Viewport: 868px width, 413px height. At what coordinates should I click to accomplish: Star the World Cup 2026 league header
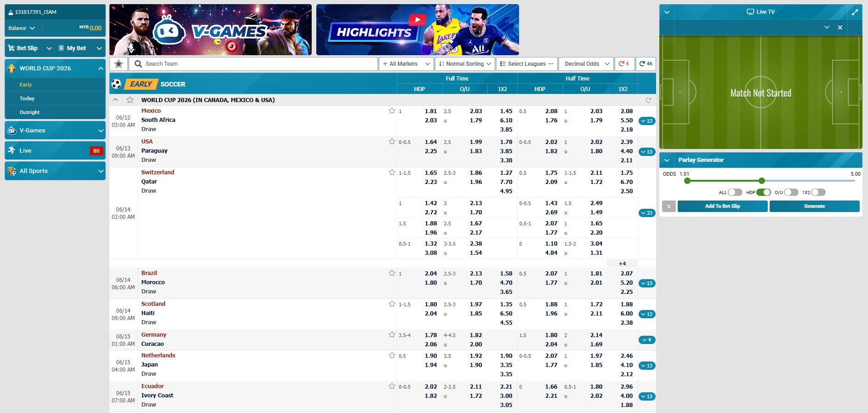130,100
